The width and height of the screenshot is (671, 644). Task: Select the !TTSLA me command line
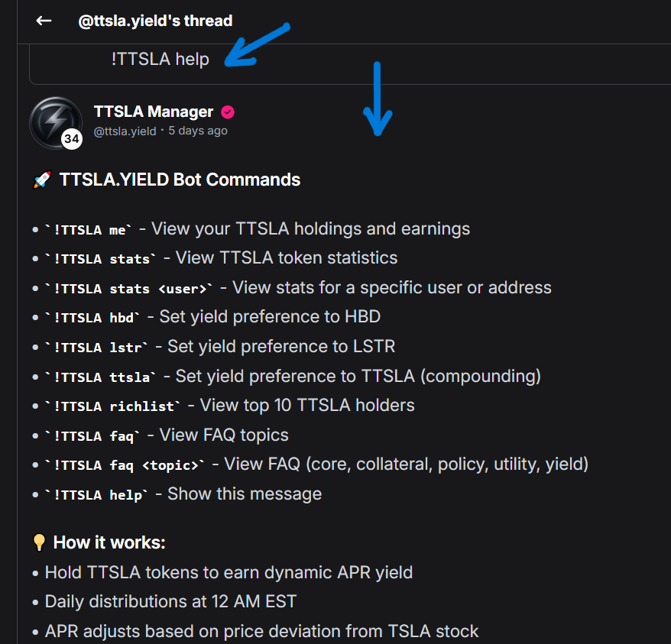(88, 228)
